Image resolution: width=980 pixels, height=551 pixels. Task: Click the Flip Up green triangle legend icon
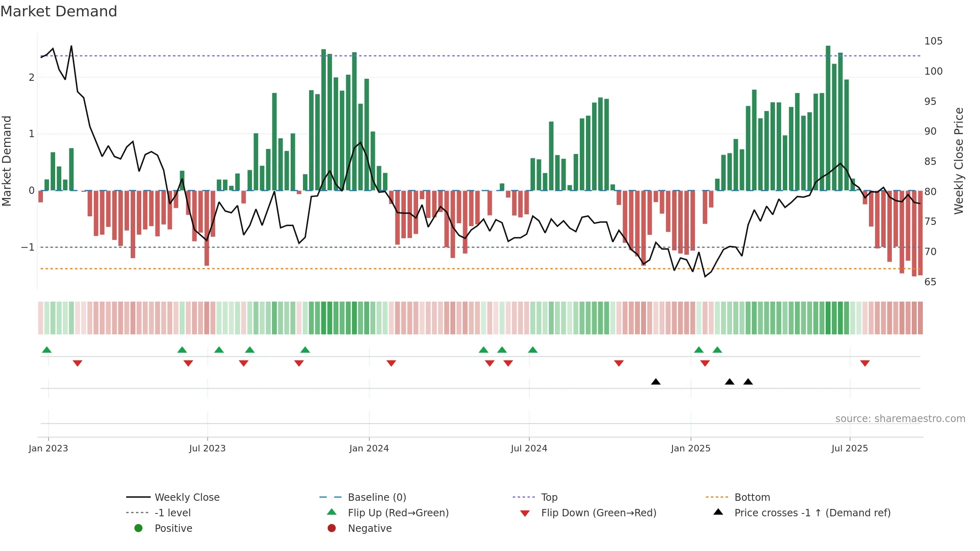click(332, 512)
